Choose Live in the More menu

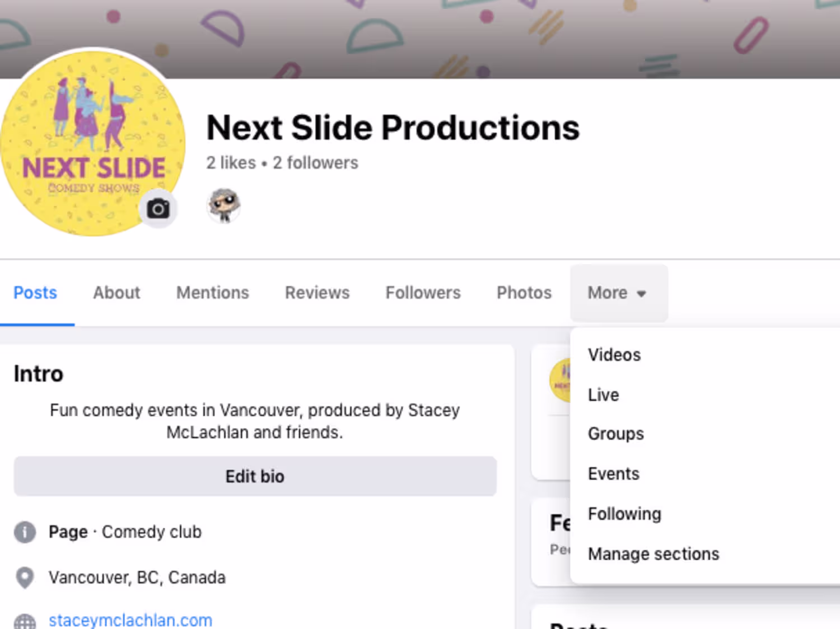[604, 395]
